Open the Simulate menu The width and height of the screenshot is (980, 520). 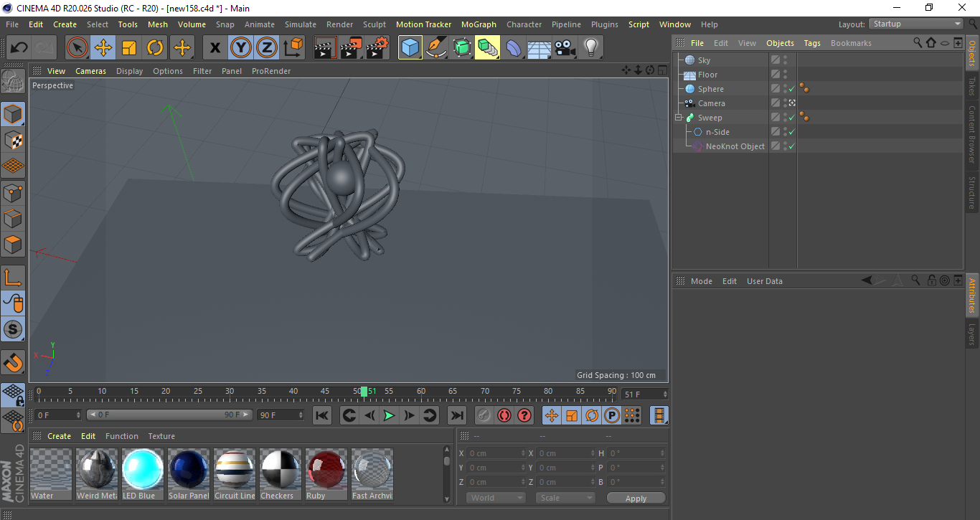(x=300, y=24)
